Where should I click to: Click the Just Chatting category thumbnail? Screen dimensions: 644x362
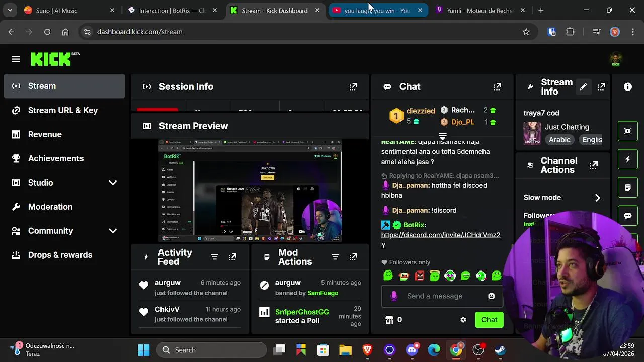[x=532, y=133]
